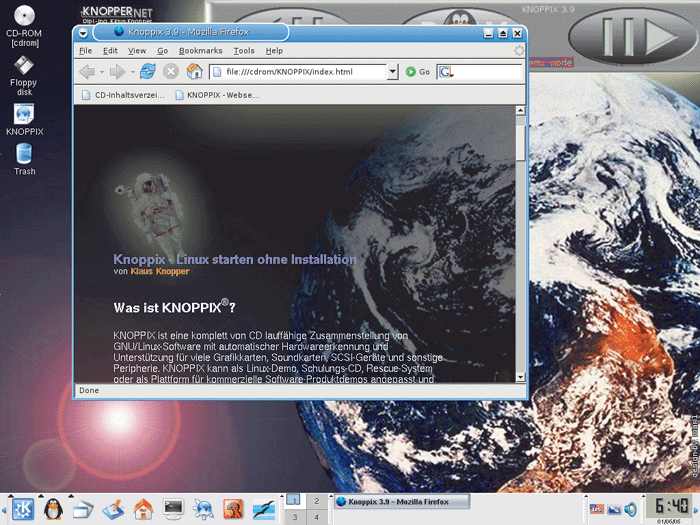The height and width of the screenshot is (525, 700).
Task: Select Knoppix 3.9 - Mozilla Firefox taskbar entry
Action: click(402, 502)
